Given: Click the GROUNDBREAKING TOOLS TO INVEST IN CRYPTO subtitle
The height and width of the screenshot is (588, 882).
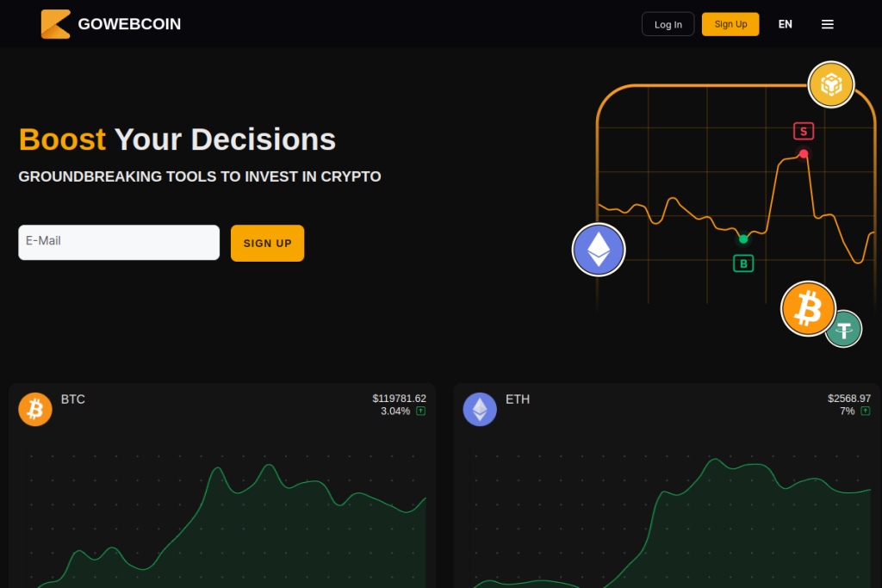Looking at the screenshot, I should pyautogui.click(x=200, y=176).
